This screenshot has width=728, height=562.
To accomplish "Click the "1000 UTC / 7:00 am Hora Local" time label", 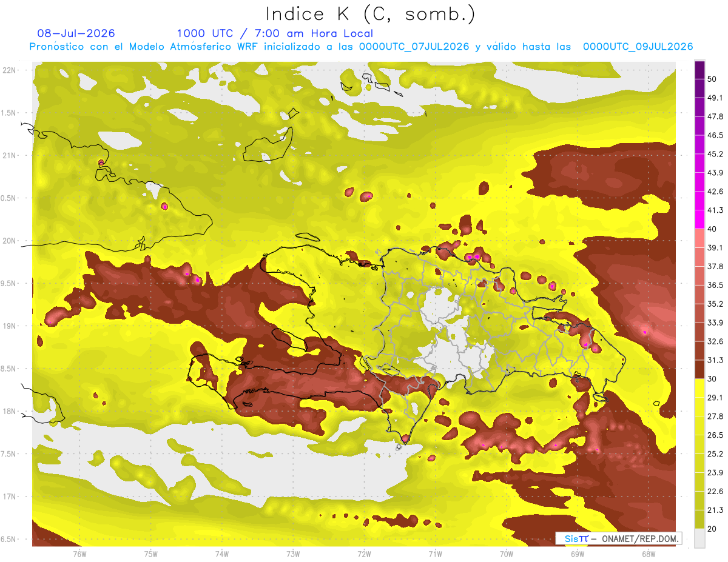I will point(275,34).
